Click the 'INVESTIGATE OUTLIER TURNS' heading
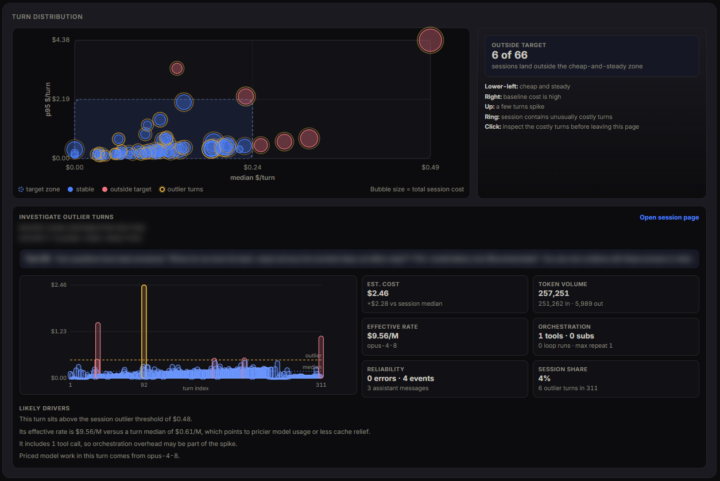 pyautogui.click(x=66, y=217)
